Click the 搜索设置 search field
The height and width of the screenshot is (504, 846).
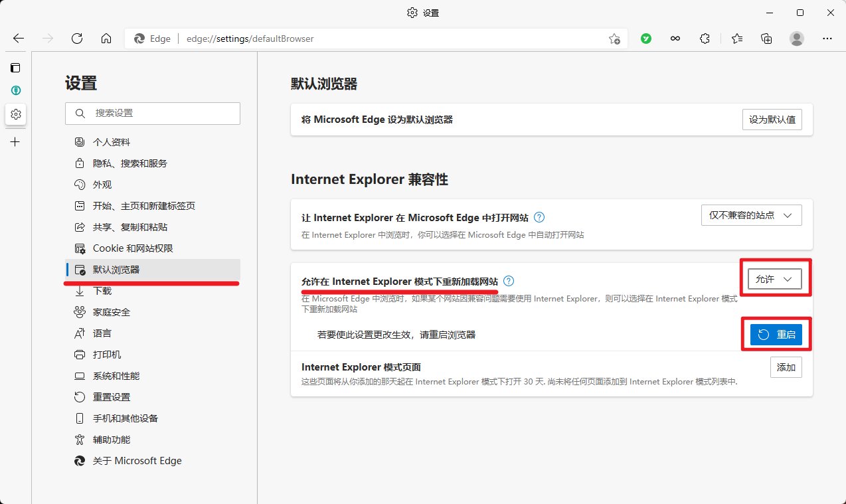pyautogui.click(x=153, y=114)
